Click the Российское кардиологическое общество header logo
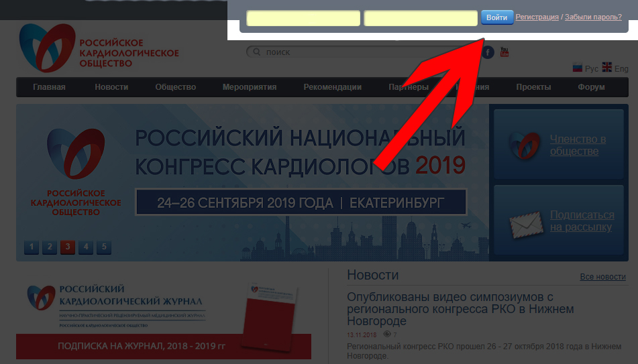The height and width of the screenshot is (364, 638). point(99,48)
